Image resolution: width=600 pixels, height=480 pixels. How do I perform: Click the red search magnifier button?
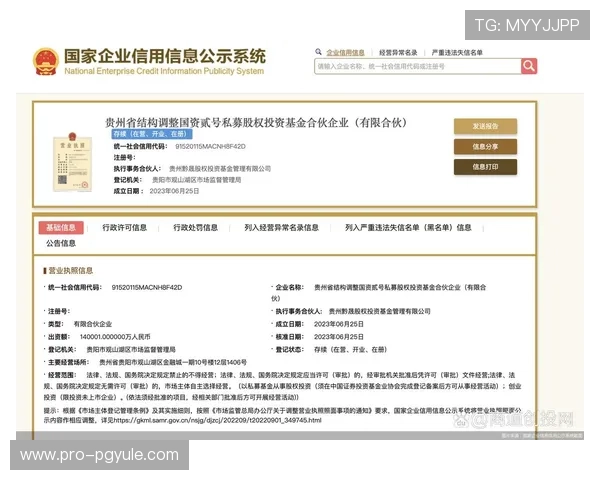529,66
